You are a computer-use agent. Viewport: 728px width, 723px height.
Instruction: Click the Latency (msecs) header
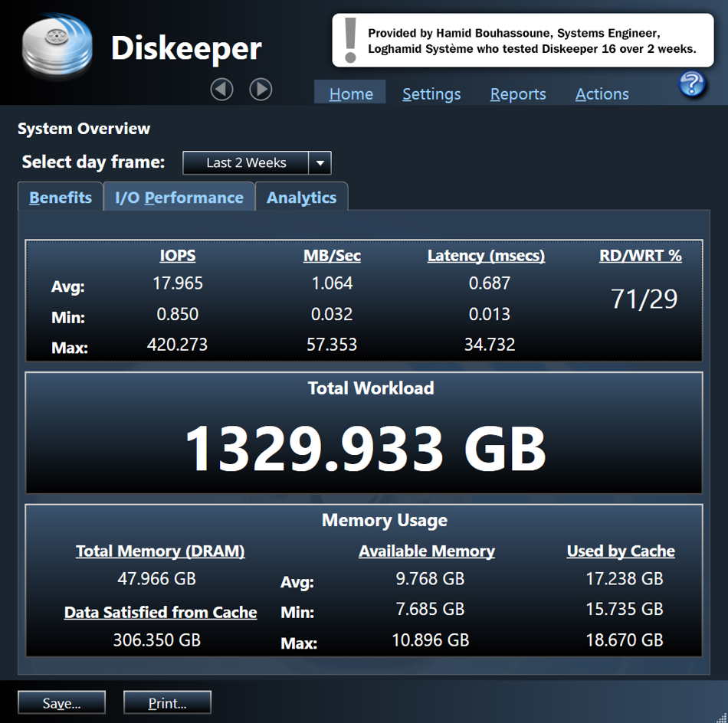pos(486,256)
